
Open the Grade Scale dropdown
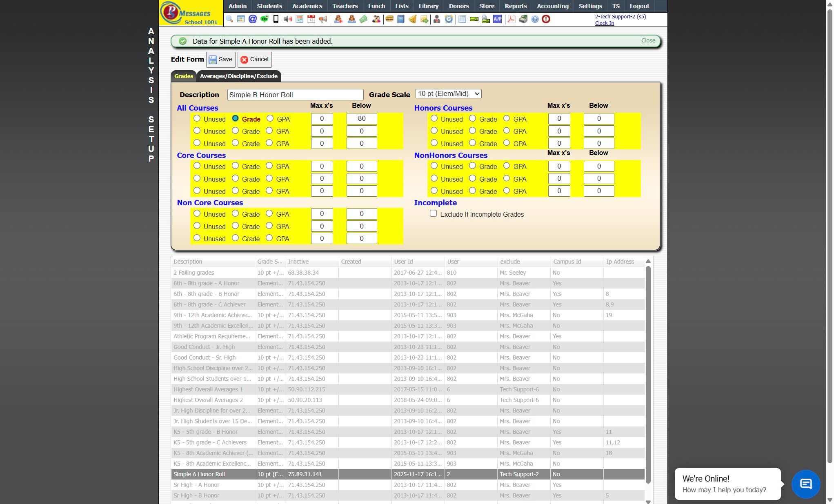(448, 94)
